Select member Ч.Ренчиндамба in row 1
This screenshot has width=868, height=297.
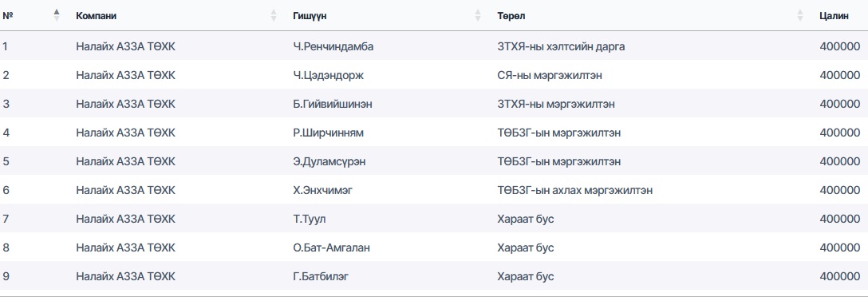(333, 46)
